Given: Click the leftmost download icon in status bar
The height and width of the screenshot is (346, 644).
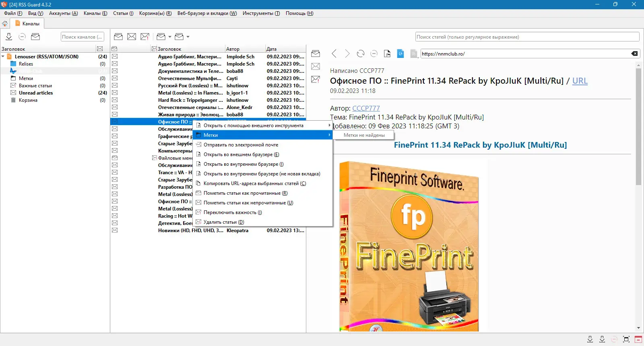Looking at the screenshot, I should (590, 339).
